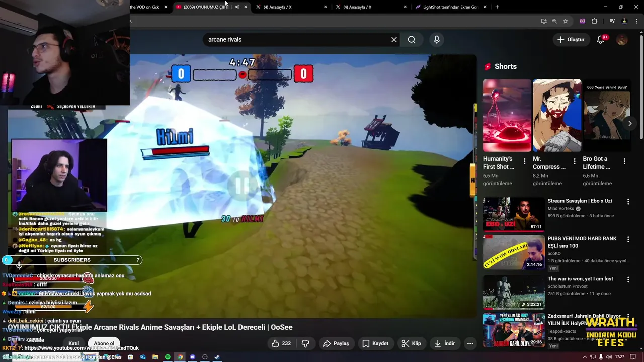Viewport: 644px width, 362px height.
Task: Start voice search with the microphone icon
Action: (437, 40)
